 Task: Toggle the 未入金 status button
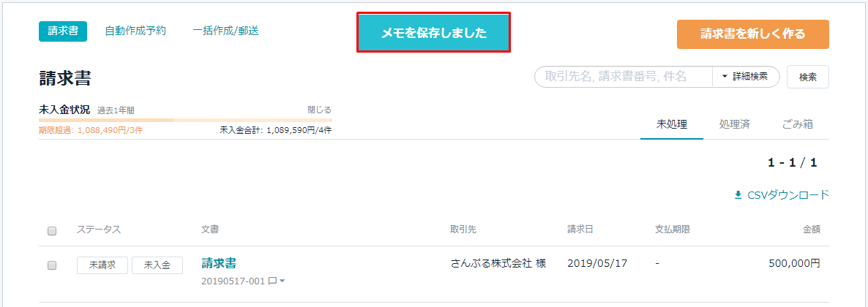157,265
